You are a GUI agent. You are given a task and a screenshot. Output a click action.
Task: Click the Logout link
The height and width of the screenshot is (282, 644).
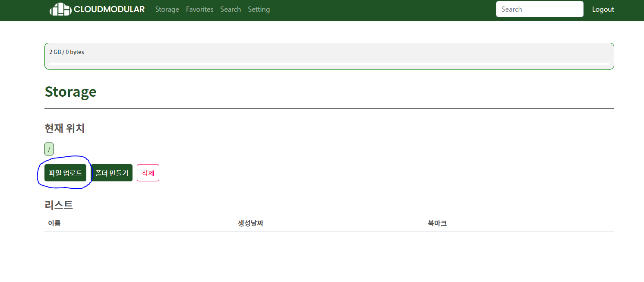(603, 9)
